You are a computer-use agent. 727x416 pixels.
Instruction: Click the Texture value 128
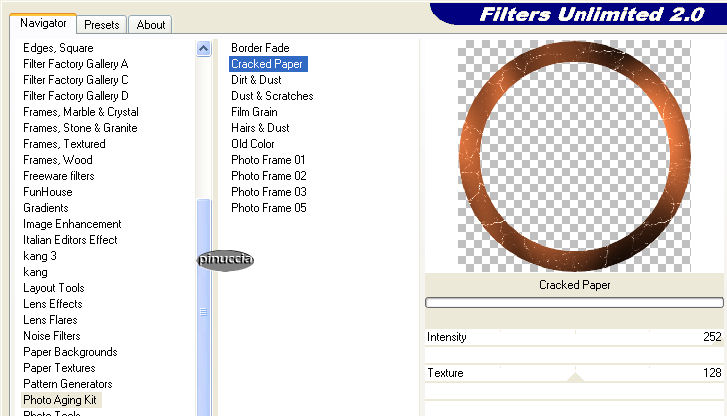(x=712, y=373)
